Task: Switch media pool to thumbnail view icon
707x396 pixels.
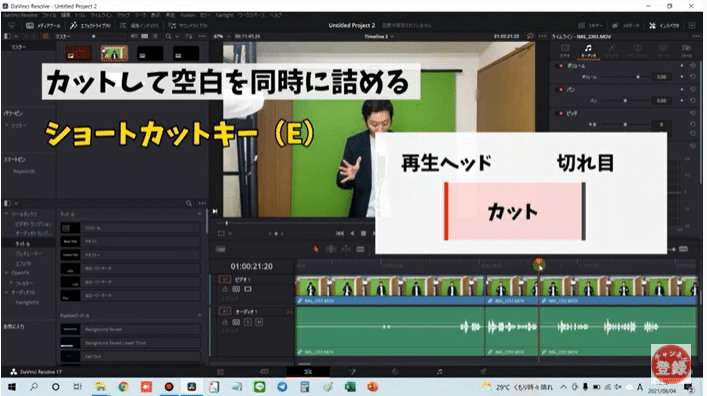Action: coord(144,36)
